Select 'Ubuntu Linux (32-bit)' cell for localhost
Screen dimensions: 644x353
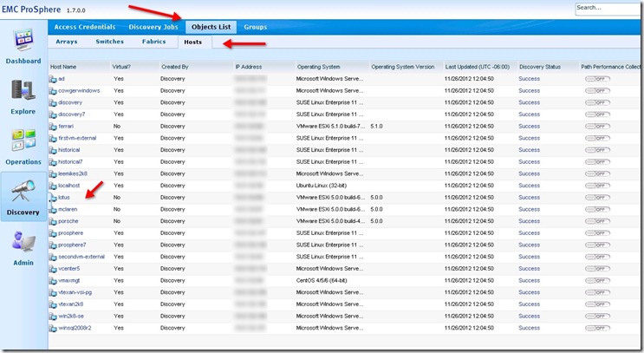coord(322,186)
